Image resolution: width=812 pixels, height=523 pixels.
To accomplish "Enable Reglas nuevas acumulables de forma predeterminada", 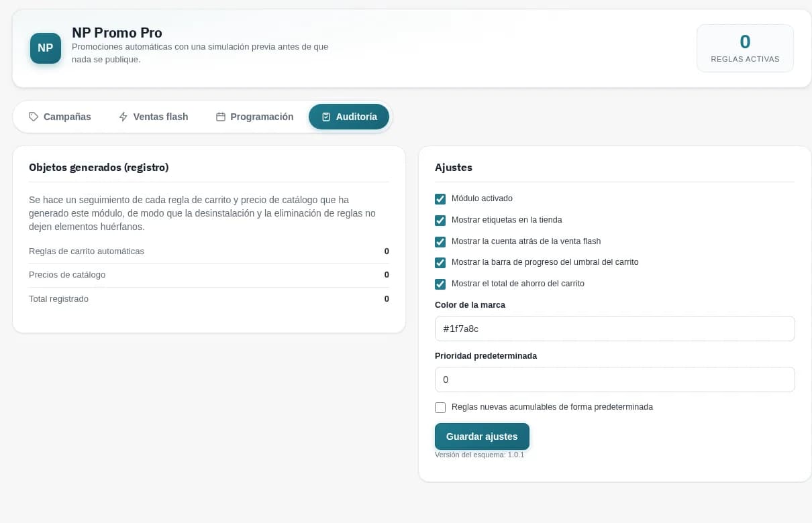I will (440, 408).
